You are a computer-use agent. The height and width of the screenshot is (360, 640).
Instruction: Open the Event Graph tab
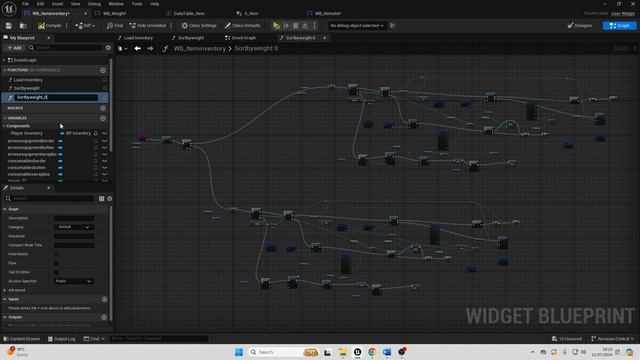point(243,38)
